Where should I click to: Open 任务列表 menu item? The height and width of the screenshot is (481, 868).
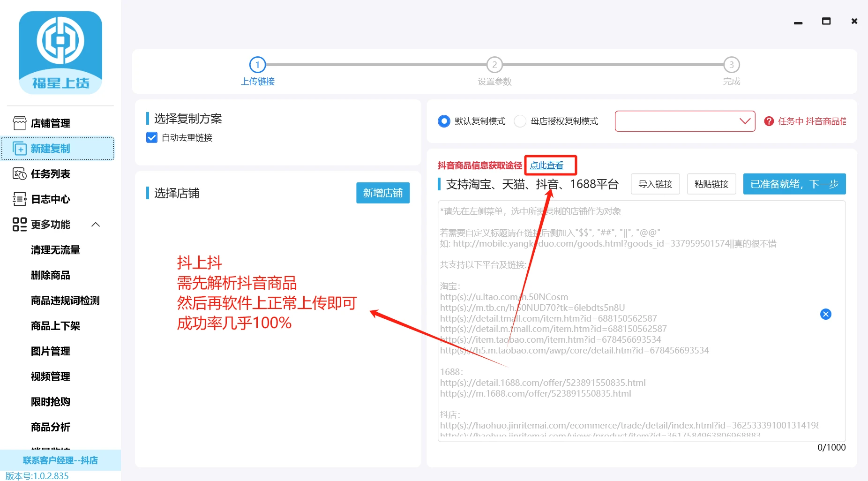[58, 174]
